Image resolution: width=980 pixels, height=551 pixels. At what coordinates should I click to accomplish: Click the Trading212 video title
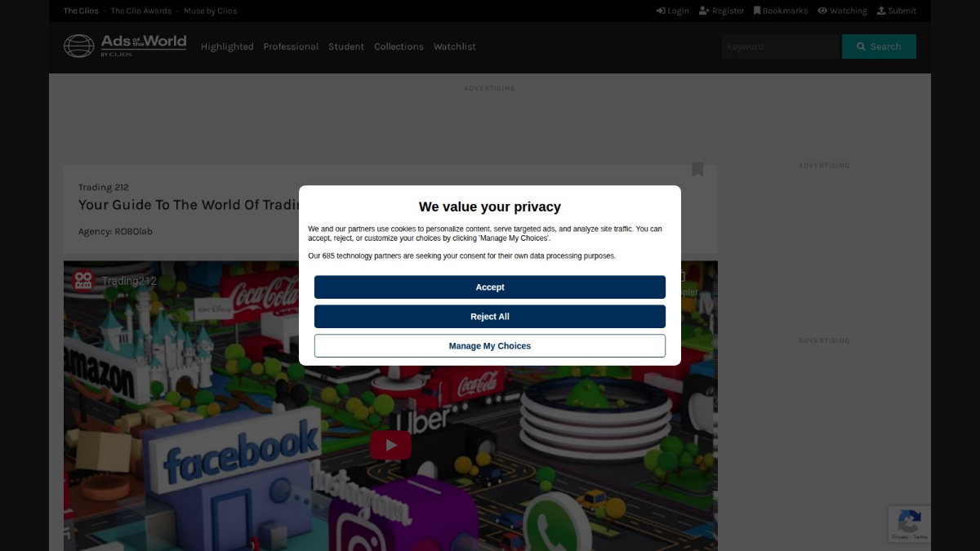(129, 281)
